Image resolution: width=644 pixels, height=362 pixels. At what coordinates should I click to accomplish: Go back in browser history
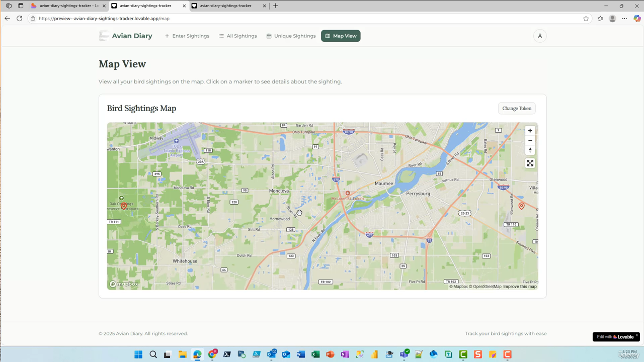(x=7, y=18)
